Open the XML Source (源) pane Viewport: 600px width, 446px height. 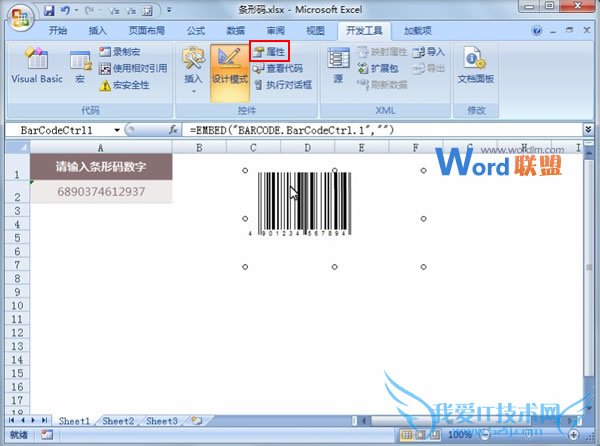[338, 65]
